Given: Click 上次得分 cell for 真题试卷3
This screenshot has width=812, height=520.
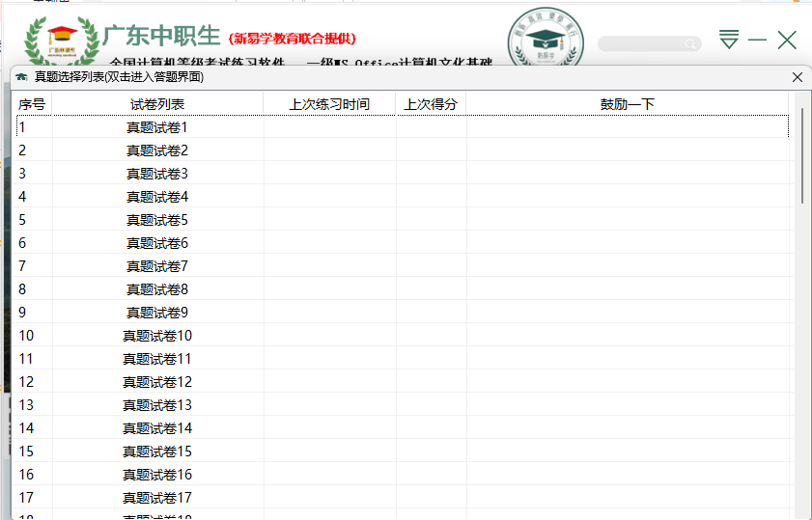Looking at the screenshot, I should click(432, 174).
